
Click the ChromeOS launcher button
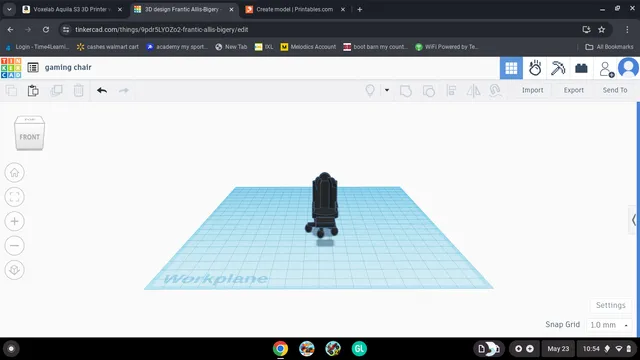click(11, 349)
